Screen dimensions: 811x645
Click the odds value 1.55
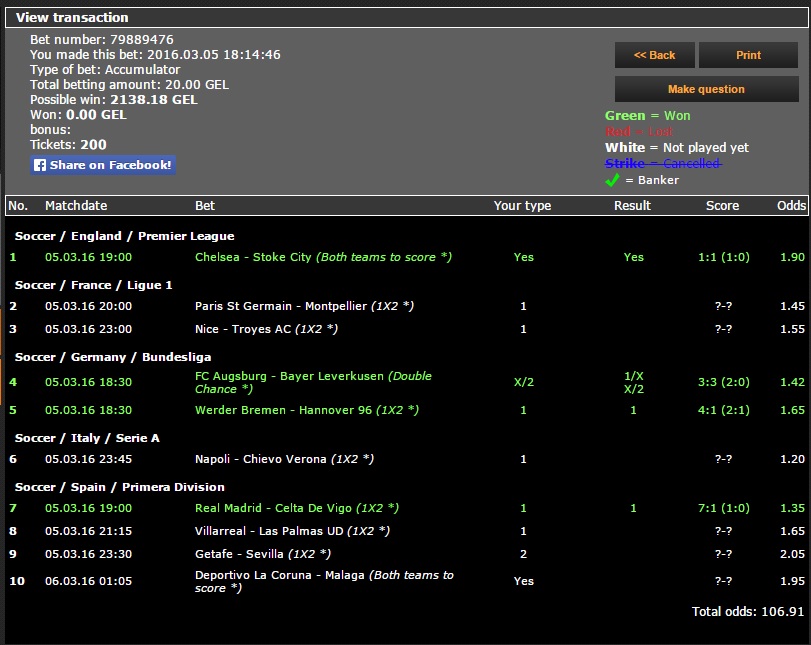point(792,329)
